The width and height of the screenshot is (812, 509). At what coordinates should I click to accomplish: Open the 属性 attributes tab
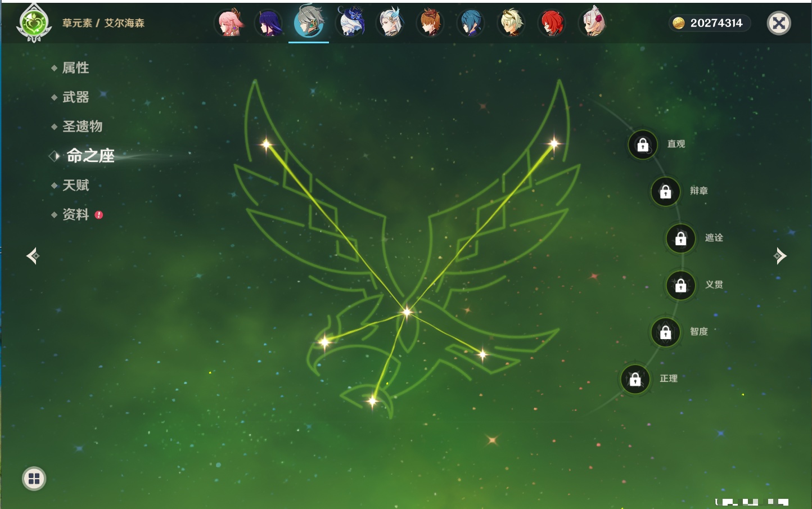75,68
